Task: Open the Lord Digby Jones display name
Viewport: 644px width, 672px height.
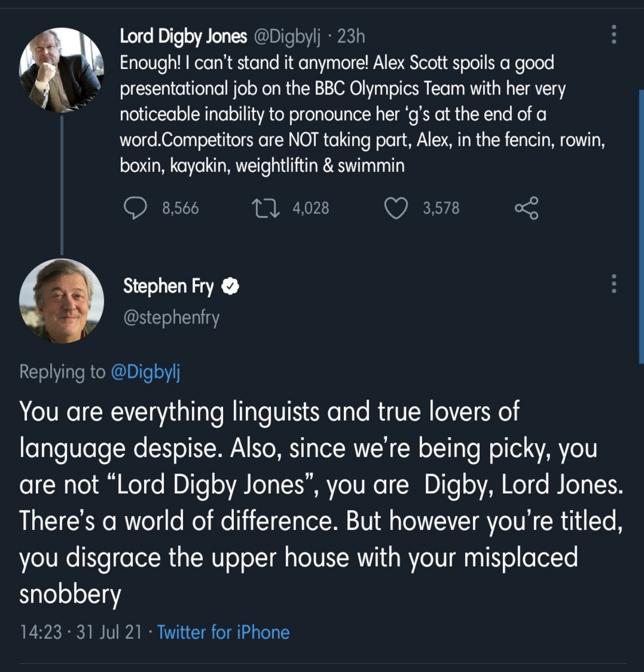Action: pyautogui.click(x=184, y=36)
